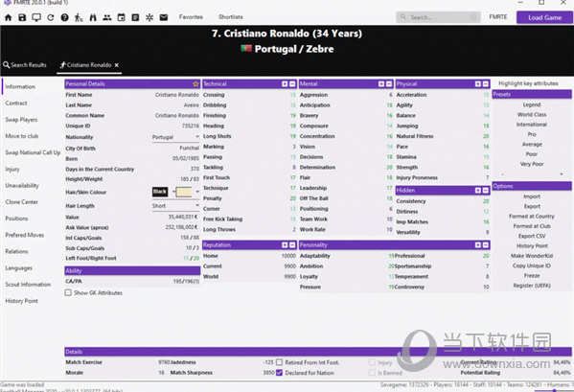Click the Load Game button
Image resolution: width=574 pixels, height=392 pixels.
544,17
